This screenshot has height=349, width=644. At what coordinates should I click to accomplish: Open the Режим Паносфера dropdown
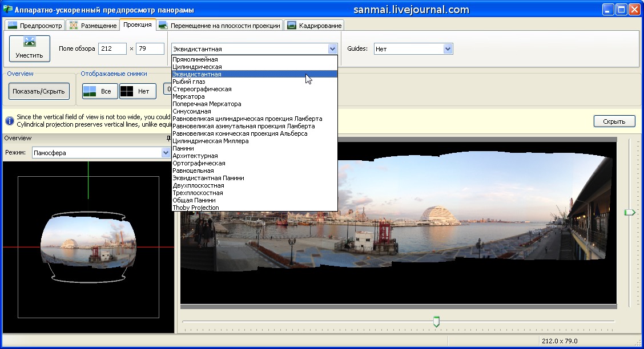coord(165,153)
